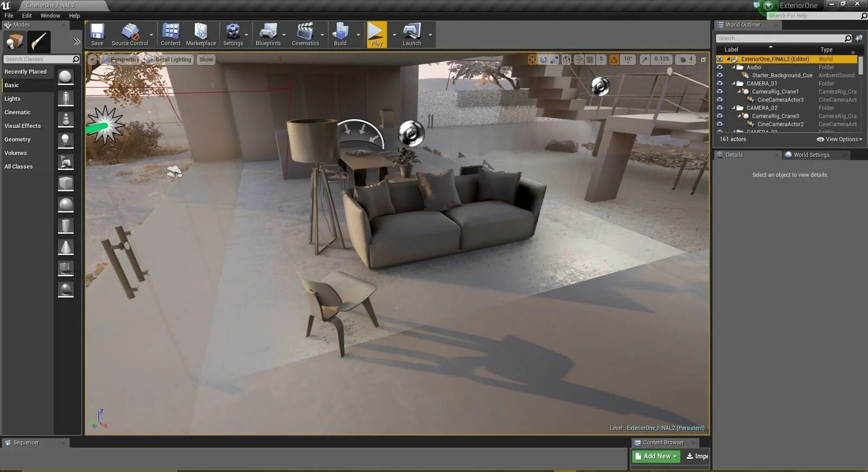Open Detail Lighting view mode menu
The image size is (868, 472).
[169, 60]
